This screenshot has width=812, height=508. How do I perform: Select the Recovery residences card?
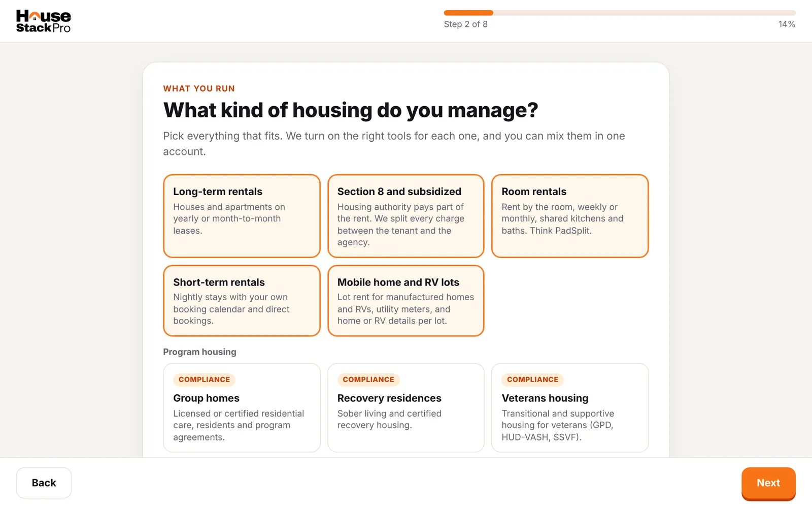tap(405, 407)
